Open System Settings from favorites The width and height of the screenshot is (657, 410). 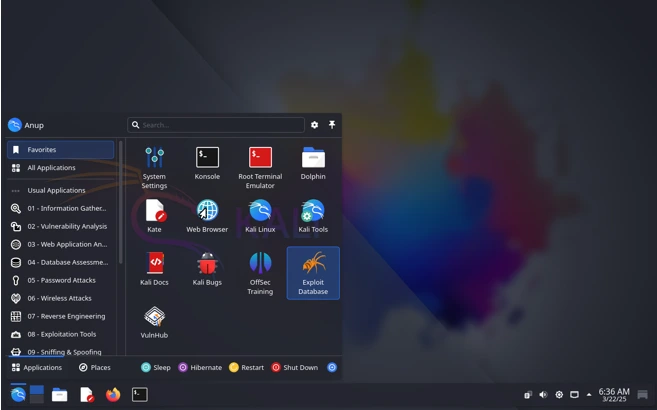tap(154, 168)
